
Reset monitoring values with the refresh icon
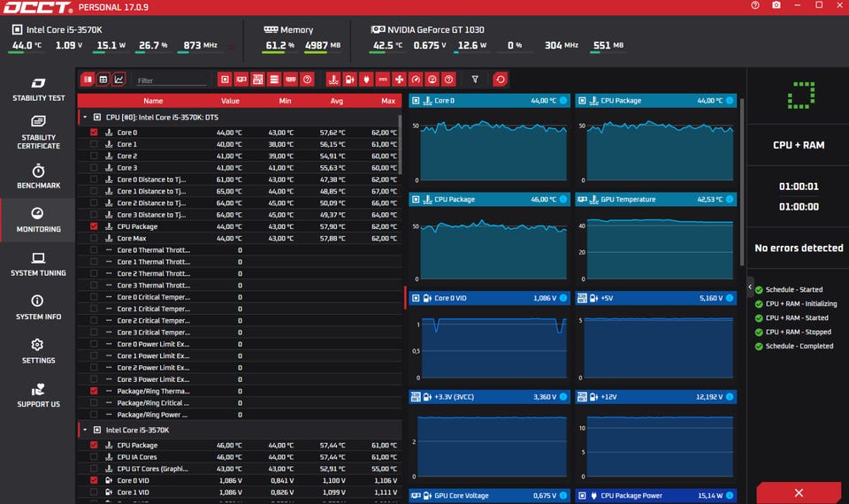[501, 80]
